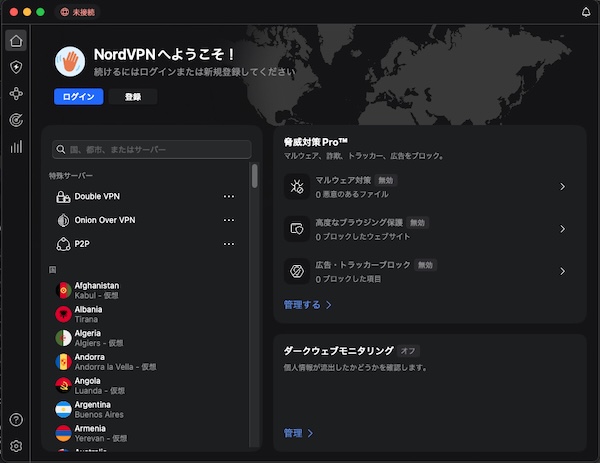The image size is (600, 463).
Task: Open the Threat Protection shield icon
Action: point(16,67)
